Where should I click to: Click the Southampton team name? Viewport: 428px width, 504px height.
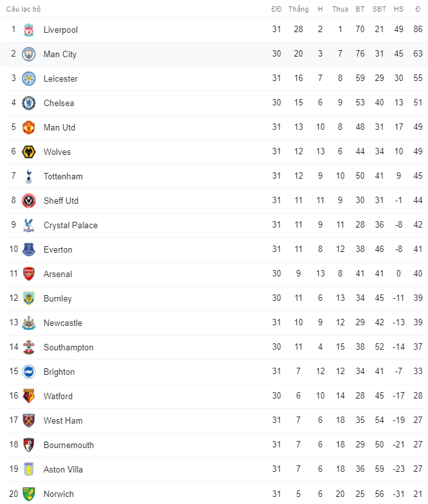click(68, 348)
